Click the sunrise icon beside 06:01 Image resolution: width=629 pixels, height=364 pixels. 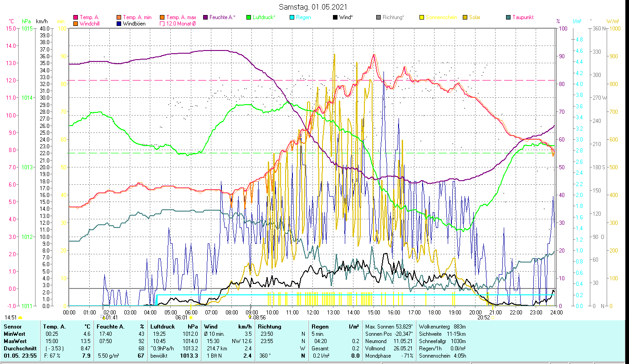pyautogui.click(x=191, y=317)
